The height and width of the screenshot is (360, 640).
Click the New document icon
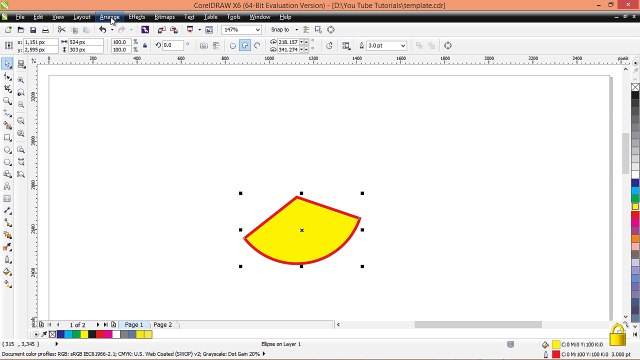pos(8,30)
